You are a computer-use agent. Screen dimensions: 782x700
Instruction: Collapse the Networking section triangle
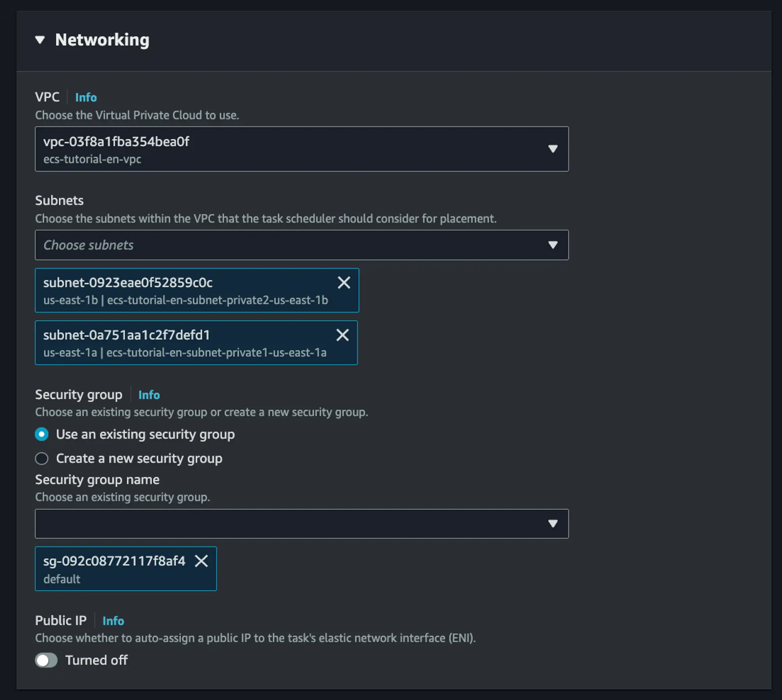tap(40, 39)
